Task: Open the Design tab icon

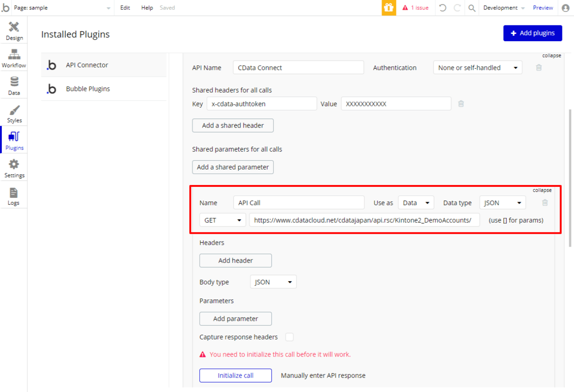Action: coord(14,27)
